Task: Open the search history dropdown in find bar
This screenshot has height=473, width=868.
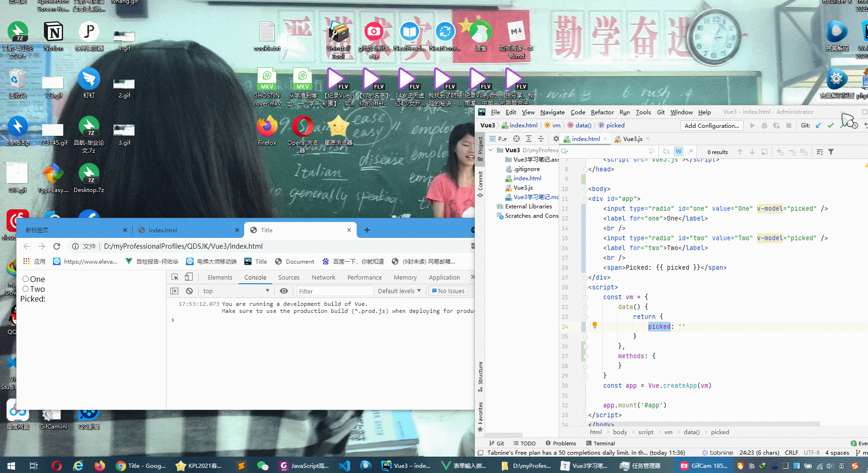Action: (565, 152)
